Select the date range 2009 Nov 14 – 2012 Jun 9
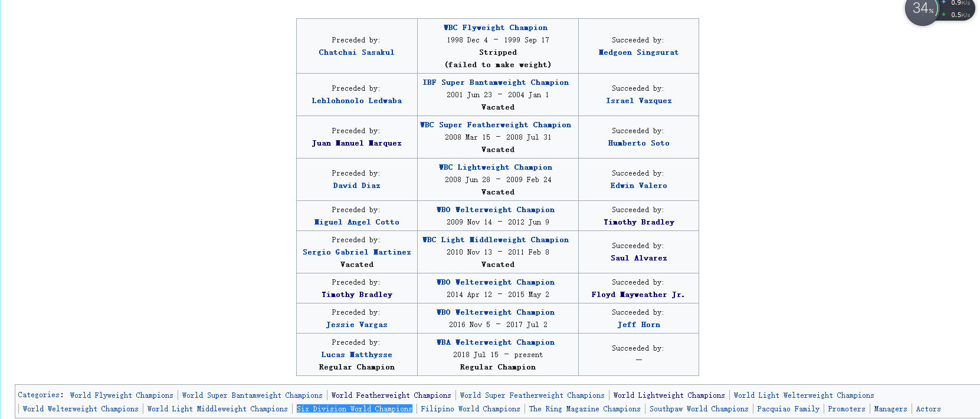Screen dimensions: 980x419 (x=498, y=222)
